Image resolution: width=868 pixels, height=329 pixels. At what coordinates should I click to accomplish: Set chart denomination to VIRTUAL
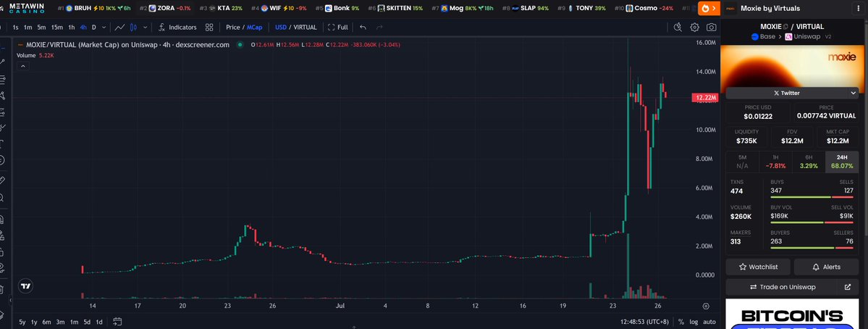pos(305,27)
